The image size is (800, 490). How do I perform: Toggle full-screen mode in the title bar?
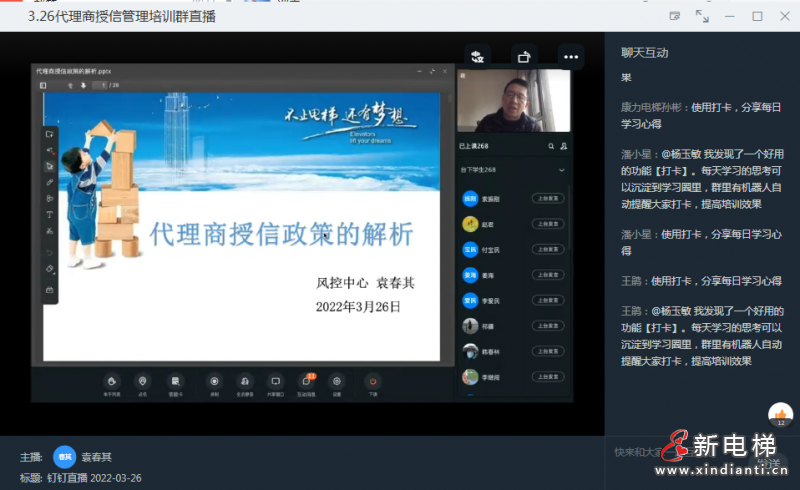(702, 16)
